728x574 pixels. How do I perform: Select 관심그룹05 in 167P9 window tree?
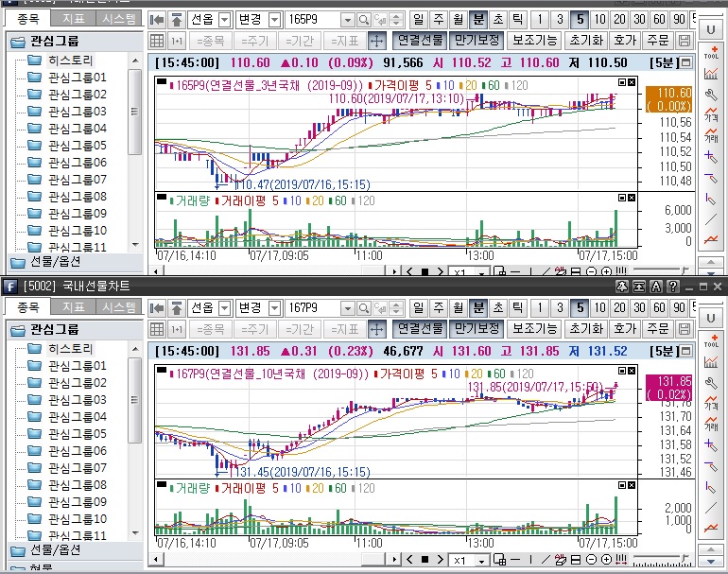coord(78,434)
